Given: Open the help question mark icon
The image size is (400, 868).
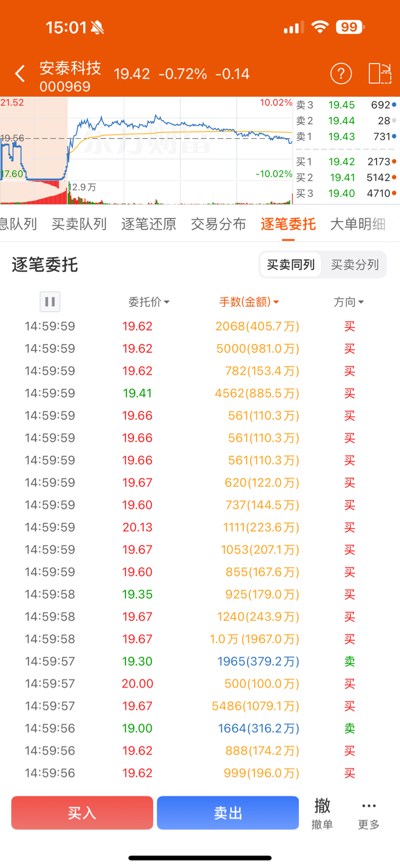Looking at the screenshot, I should (x=341, y=74).
